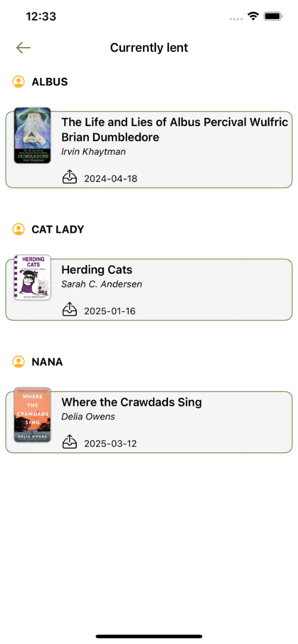Click the ALBUS person icon
Image resolution: width=298 pixels, height=644 pixels.
18,82
